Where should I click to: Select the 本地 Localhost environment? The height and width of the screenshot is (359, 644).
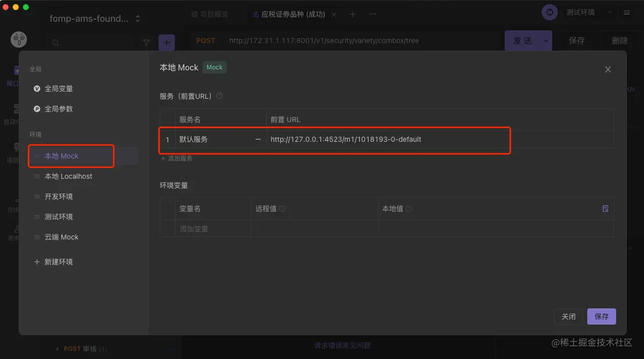68,176
